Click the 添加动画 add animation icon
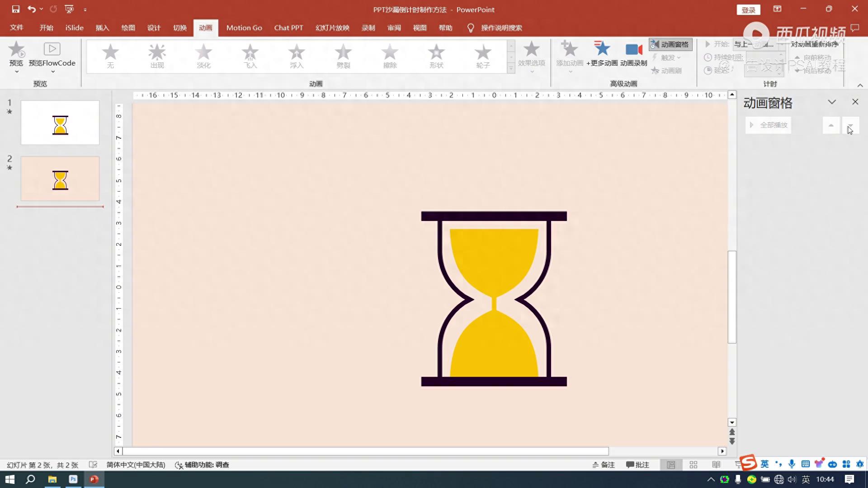Screen dimensions: 868x488 [570, 49]
